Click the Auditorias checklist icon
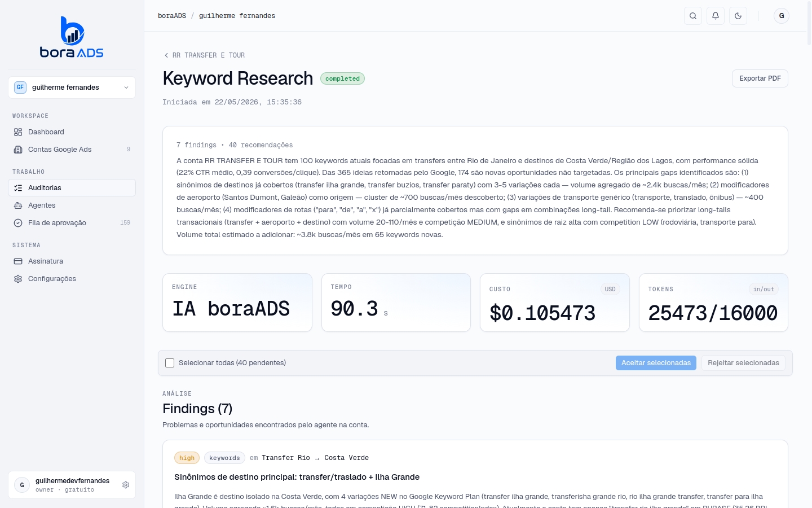 point(18,188)
